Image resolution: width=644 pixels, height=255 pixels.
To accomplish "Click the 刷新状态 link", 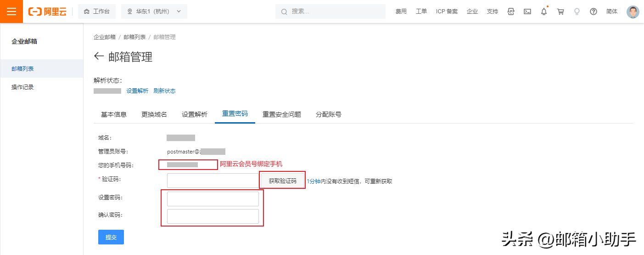I will pos(164,91).
